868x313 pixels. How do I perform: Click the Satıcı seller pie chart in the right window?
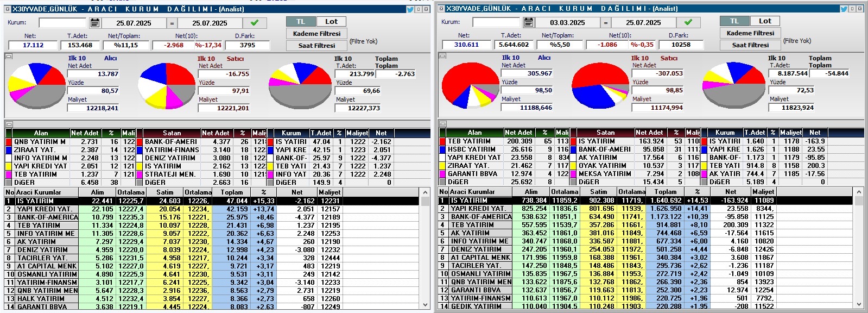click(x=600, y=85)
